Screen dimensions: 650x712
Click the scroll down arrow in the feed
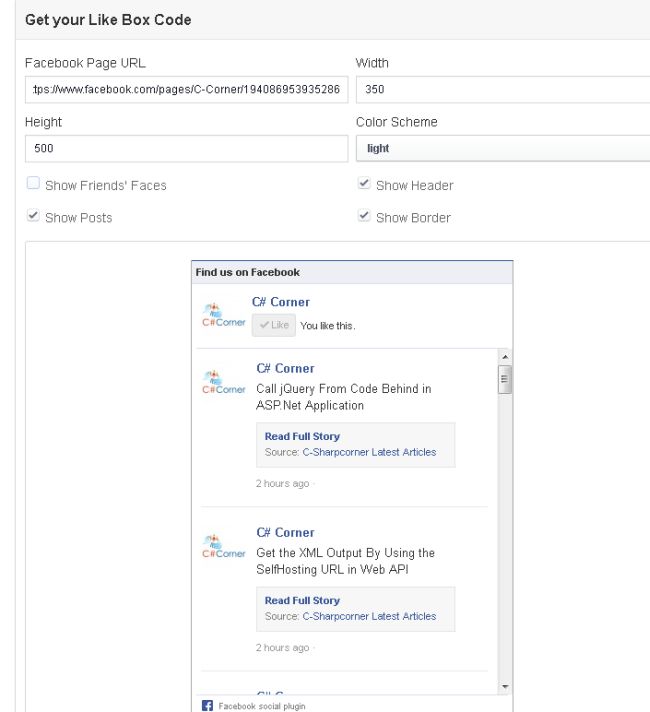pos(505,687)
